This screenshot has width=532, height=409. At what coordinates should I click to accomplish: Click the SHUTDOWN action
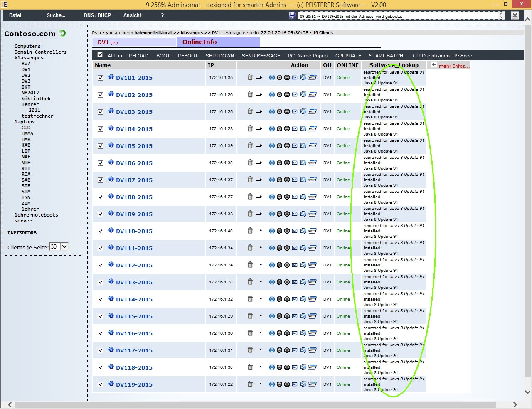(220, 56)
